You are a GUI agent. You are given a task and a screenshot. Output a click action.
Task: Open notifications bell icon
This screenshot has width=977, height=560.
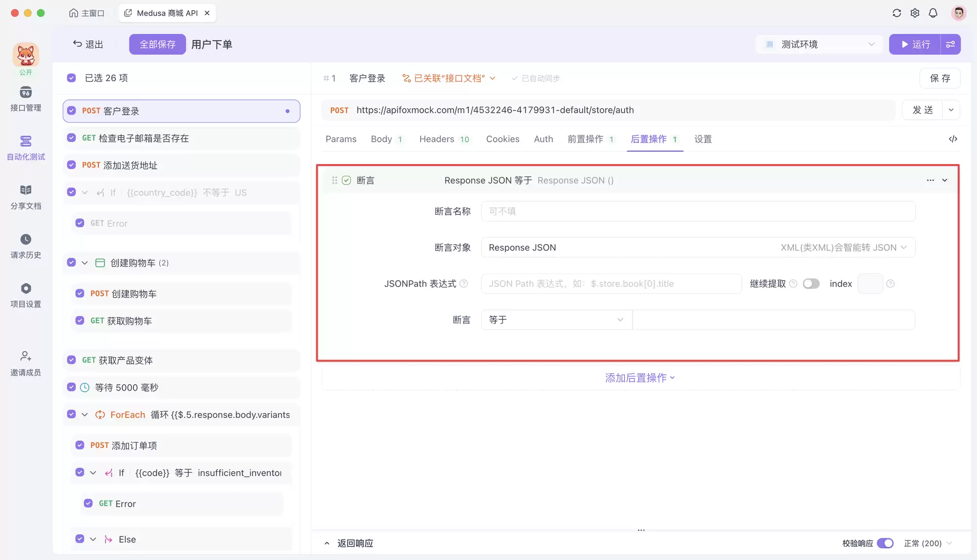(933, 13)
